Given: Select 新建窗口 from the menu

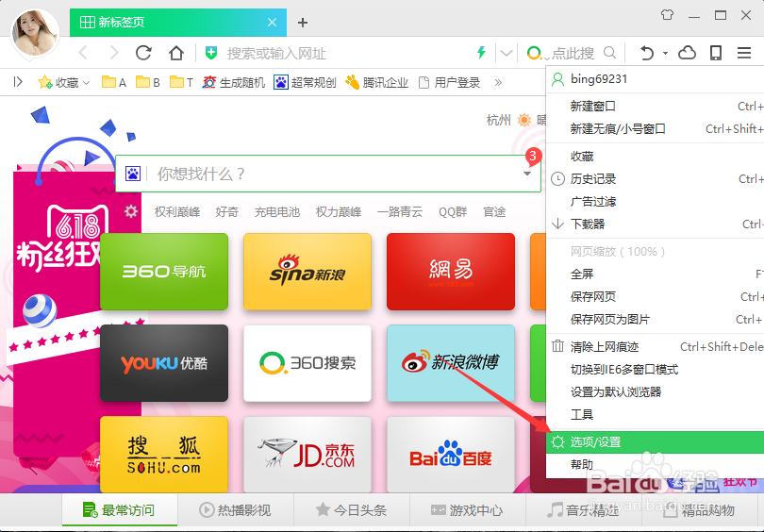Looking at the screenshot, I should (655, 106).
